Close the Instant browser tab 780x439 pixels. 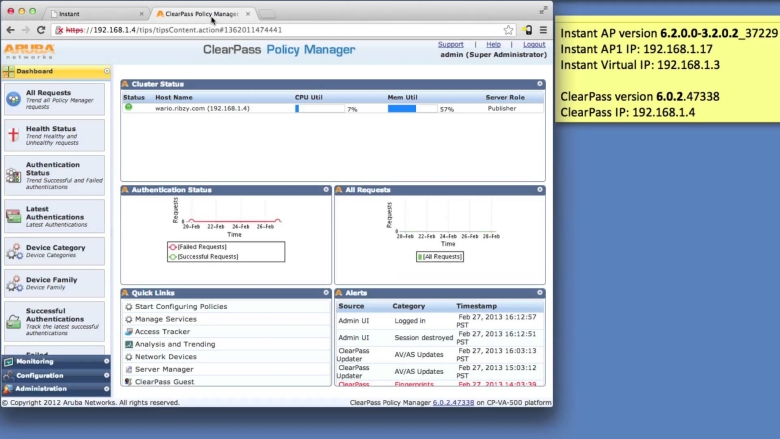(141, 14)
